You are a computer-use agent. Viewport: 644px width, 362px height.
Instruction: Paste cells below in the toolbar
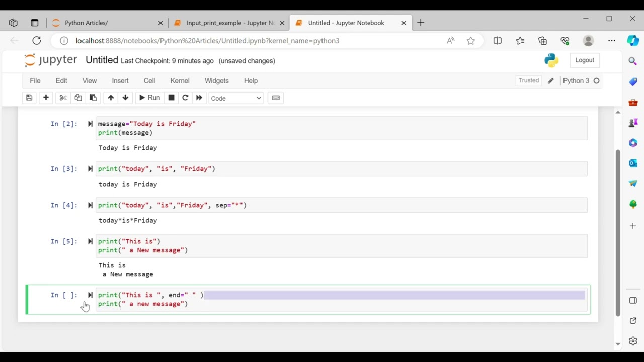tap(93, 98)
